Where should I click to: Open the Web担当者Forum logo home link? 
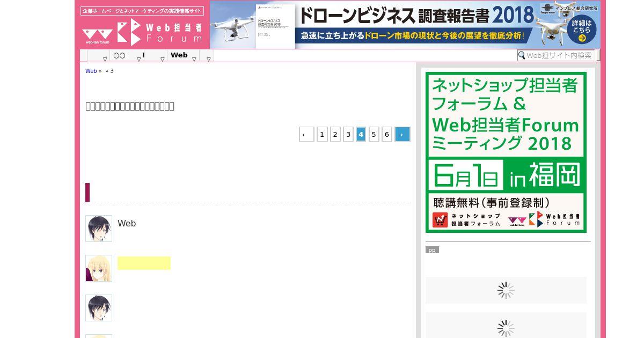point(143,32)
